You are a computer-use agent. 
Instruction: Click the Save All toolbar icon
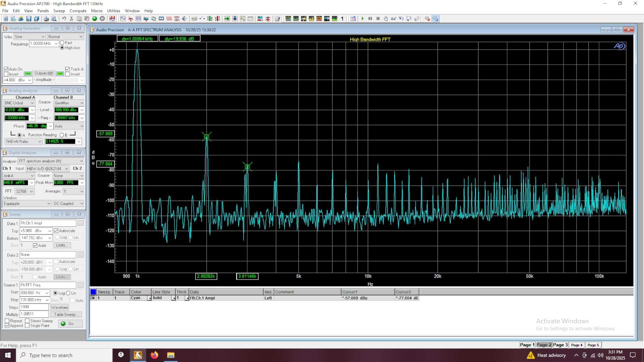coord(36,19)
